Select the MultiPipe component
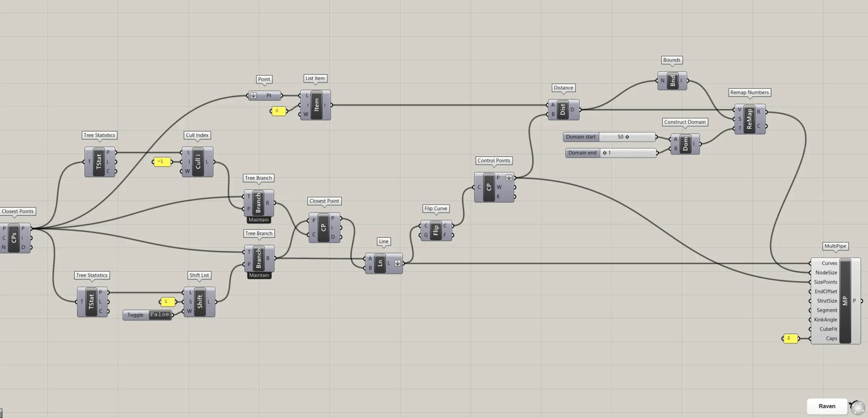The width and height of the screenshot is (868, 418). point(845,301)
